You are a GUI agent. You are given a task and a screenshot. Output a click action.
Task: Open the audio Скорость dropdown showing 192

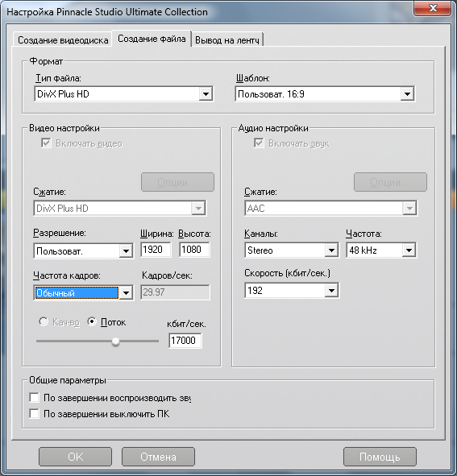point(292,291)
